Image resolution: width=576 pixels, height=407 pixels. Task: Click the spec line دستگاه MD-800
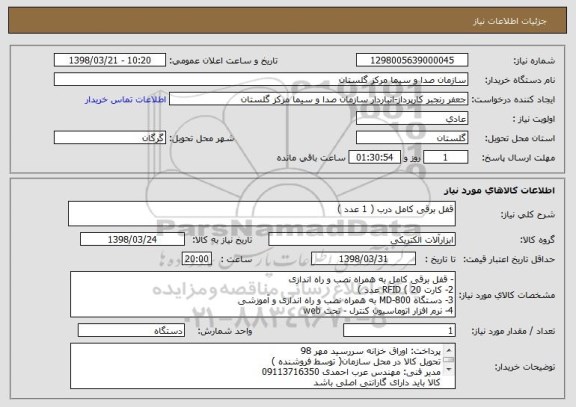[x=346, y=300]
